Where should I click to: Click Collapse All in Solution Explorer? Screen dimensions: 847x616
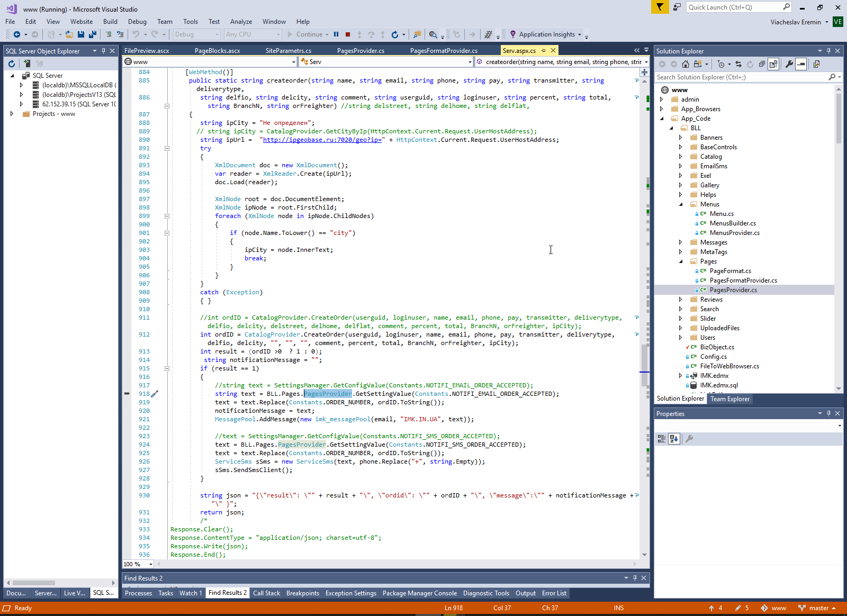762,64
